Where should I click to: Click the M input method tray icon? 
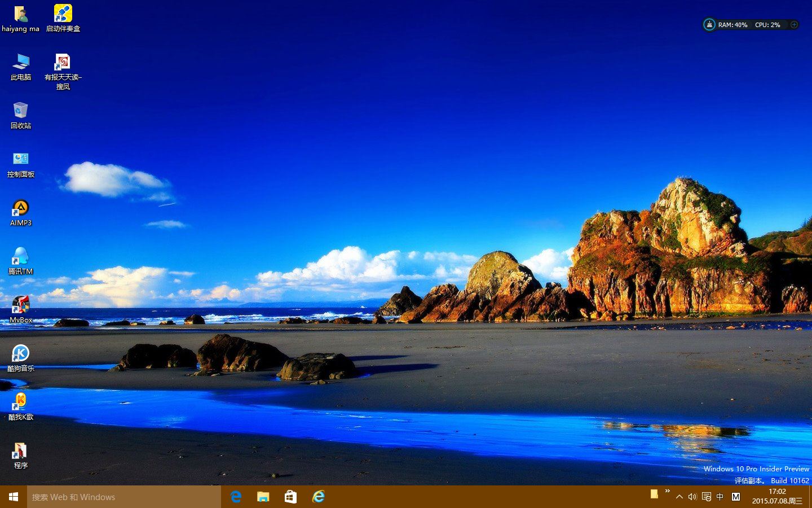click(x=736, y=497)
